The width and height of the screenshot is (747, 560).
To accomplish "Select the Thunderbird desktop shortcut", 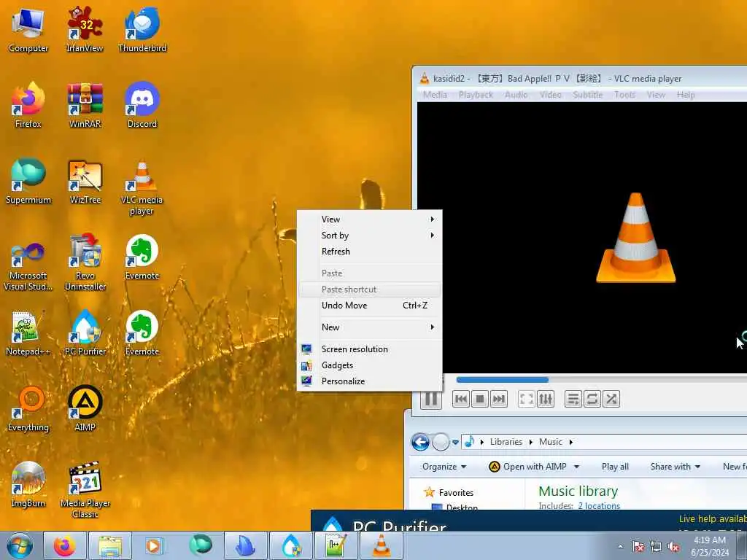I will (x=142, y=30).
